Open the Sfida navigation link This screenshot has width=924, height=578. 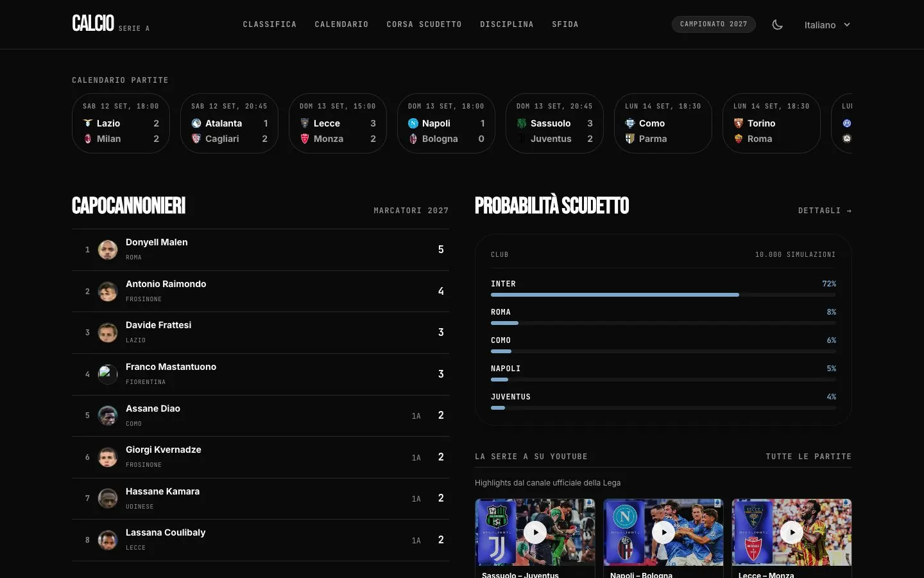(x=565, y=24)
